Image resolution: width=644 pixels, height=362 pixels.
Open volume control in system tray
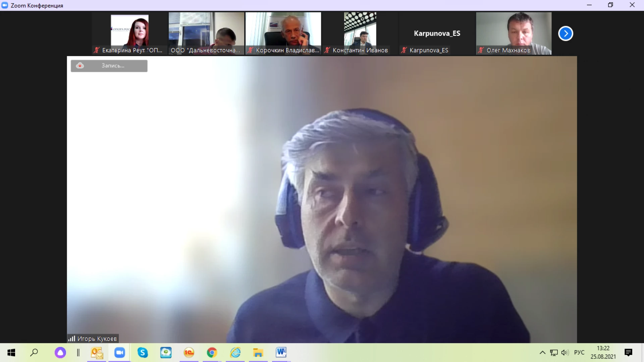[565, 353]
